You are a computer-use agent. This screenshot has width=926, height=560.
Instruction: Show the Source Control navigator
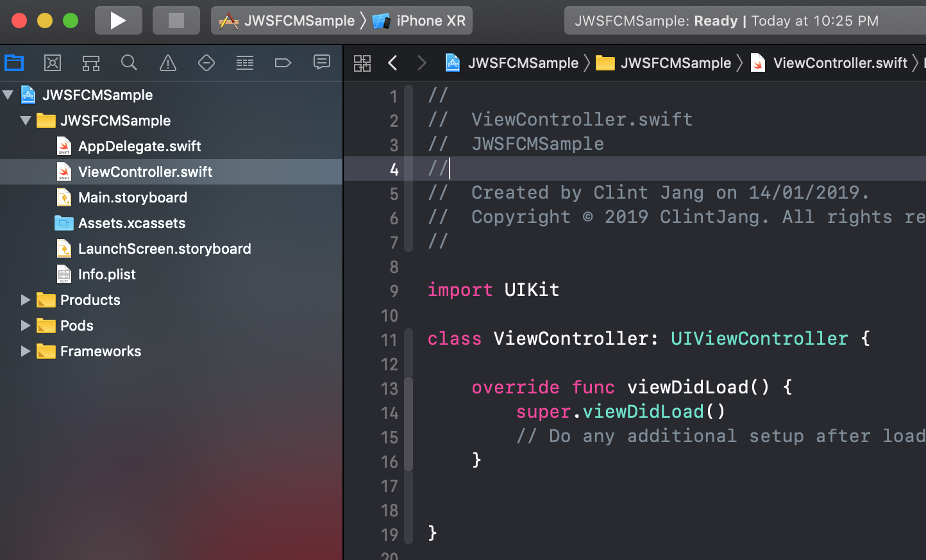pos(53,63)
